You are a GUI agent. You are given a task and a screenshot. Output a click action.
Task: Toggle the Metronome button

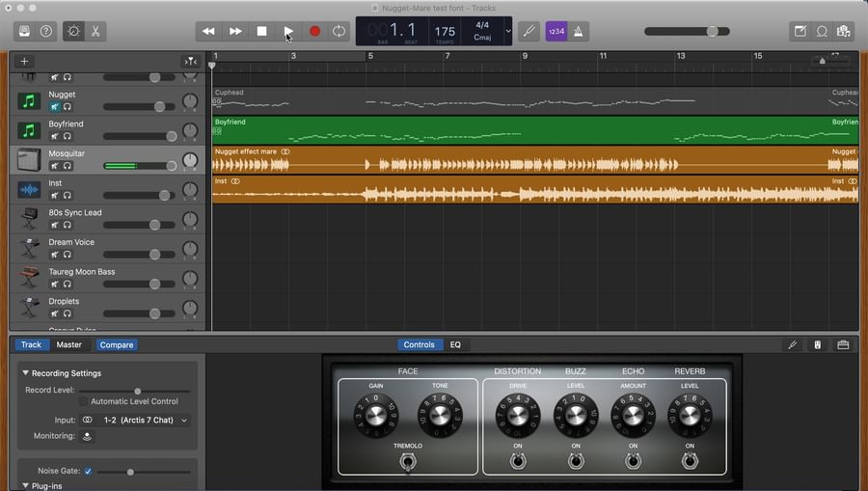pos(578,32)
